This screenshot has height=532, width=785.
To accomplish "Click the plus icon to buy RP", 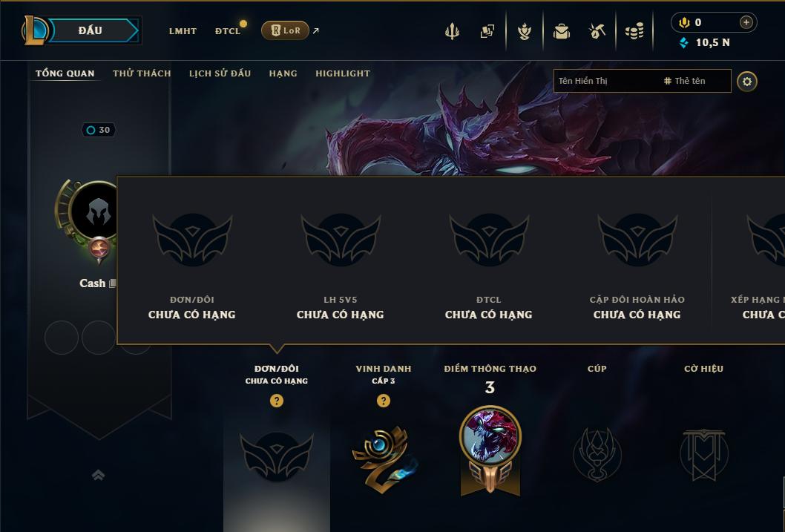I will click(746, 22).
